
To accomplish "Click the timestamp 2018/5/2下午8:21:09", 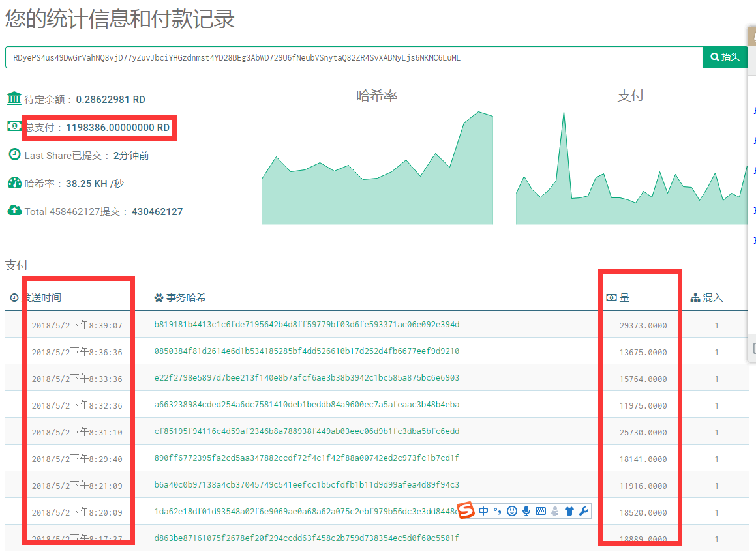I will pyautogui.click(x=77, y=486).
